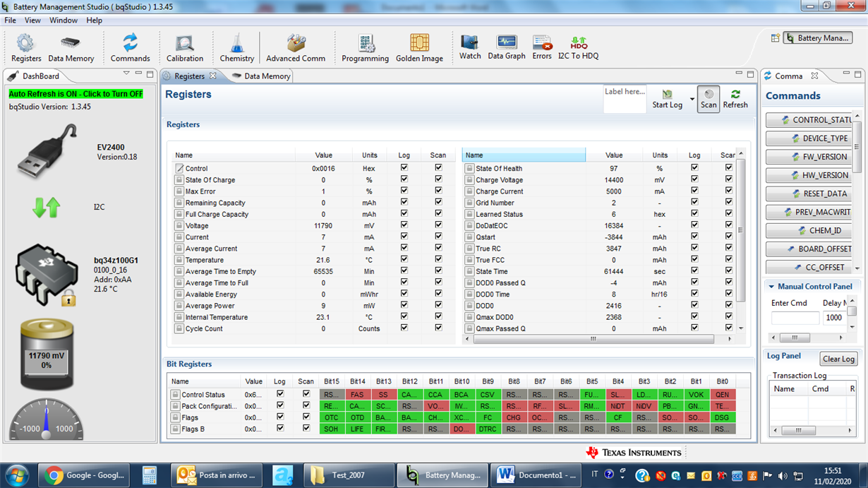Toggle the Log checkbox for True RC

pyautogui.click(x=694, y=248)
